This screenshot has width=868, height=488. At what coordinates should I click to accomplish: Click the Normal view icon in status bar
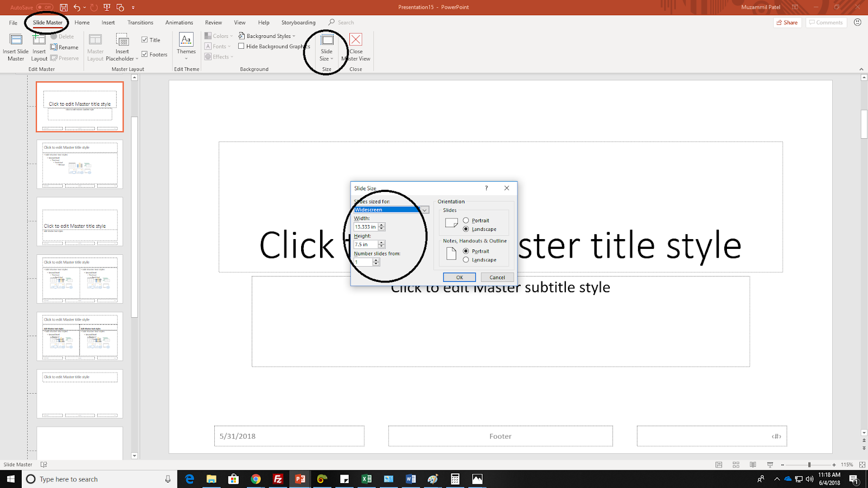719,465
